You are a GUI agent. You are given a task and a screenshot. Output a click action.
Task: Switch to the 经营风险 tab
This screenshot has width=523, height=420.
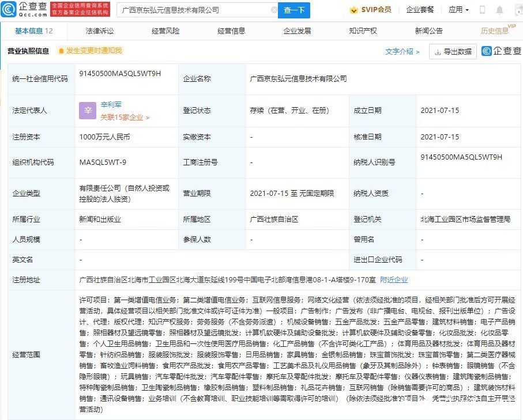[x=165, y=31]
